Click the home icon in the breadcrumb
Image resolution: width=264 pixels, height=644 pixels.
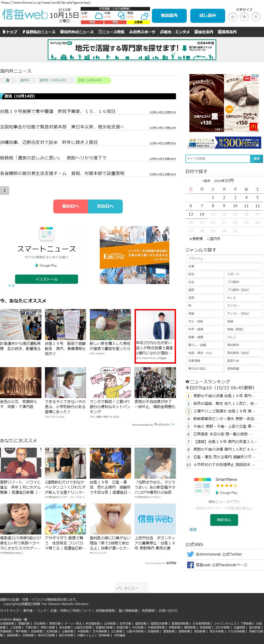coord(8,80)
